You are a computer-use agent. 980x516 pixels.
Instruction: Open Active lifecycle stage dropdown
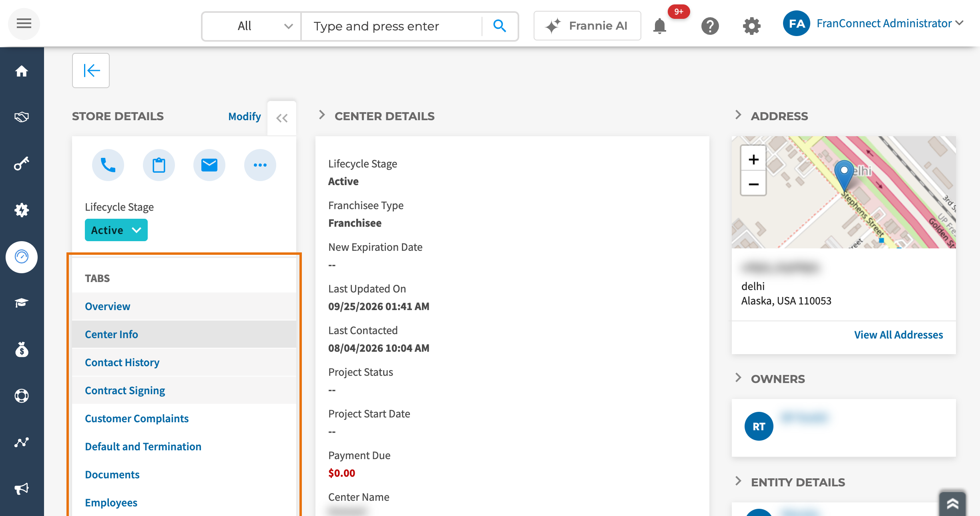point(116,230)
